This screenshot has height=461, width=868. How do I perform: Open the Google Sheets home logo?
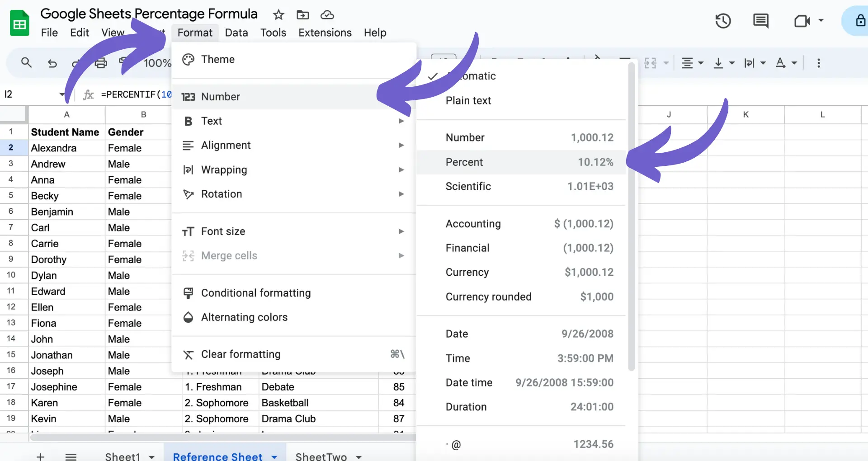(19, 24)
